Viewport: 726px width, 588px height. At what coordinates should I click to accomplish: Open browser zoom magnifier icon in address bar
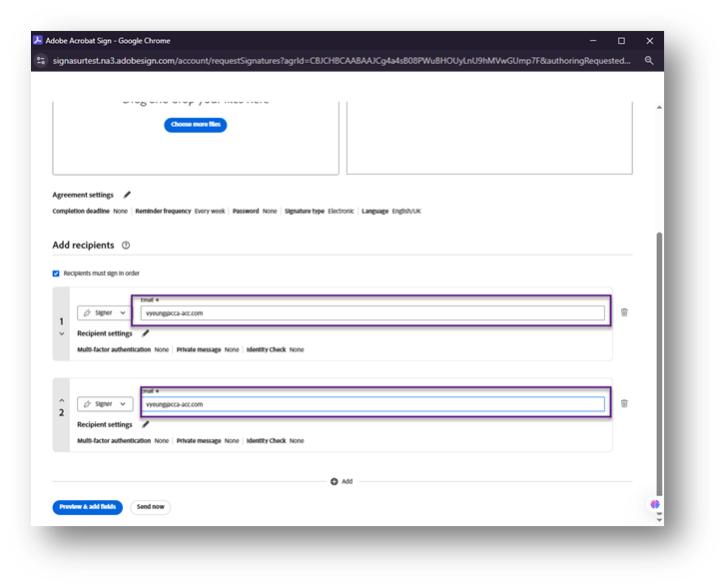(x=649, y=60)
